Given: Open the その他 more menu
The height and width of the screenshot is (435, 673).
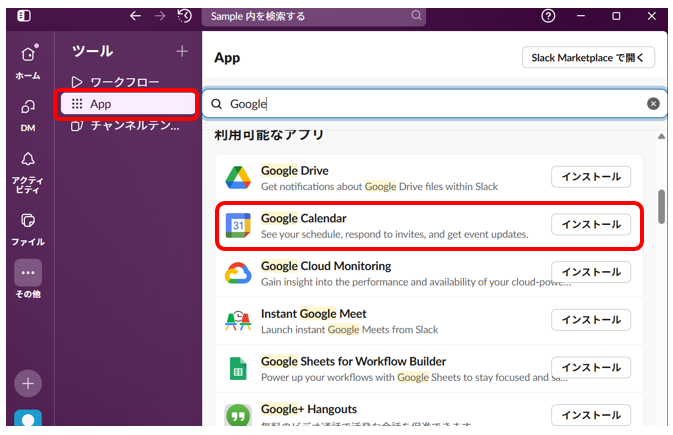Looking at the screenshot, I should tap(28, 279).
